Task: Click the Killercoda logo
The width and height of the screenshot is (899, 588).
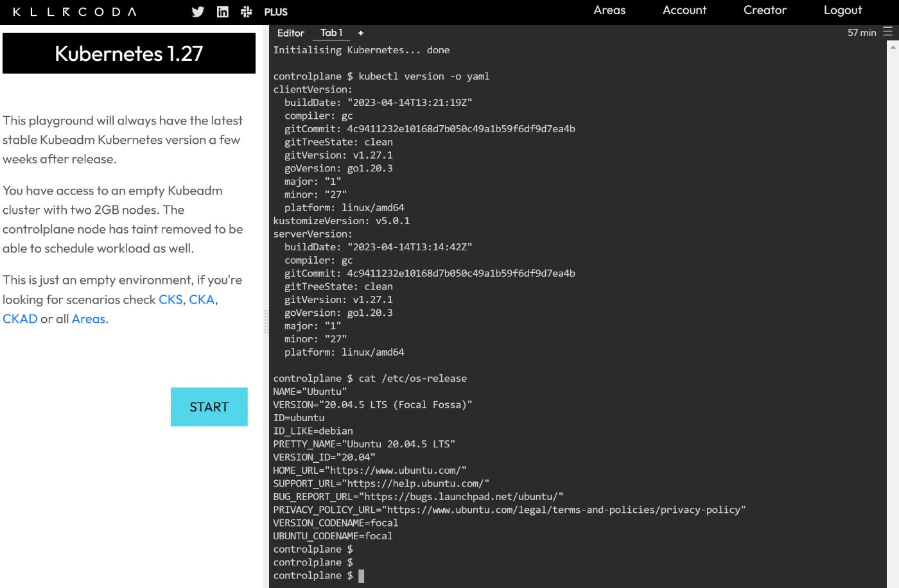Action: tap(74, 12)
